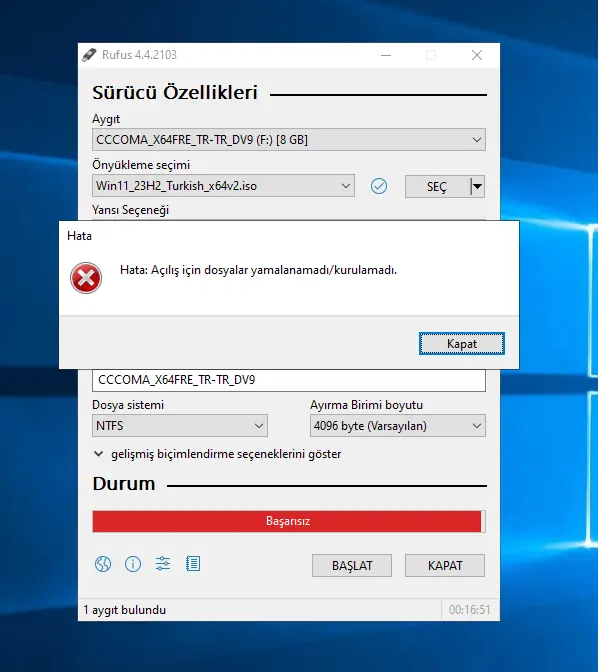Click the BAŞLAT button
This screenshot has height=672, width=598.
tap(352, 565)
